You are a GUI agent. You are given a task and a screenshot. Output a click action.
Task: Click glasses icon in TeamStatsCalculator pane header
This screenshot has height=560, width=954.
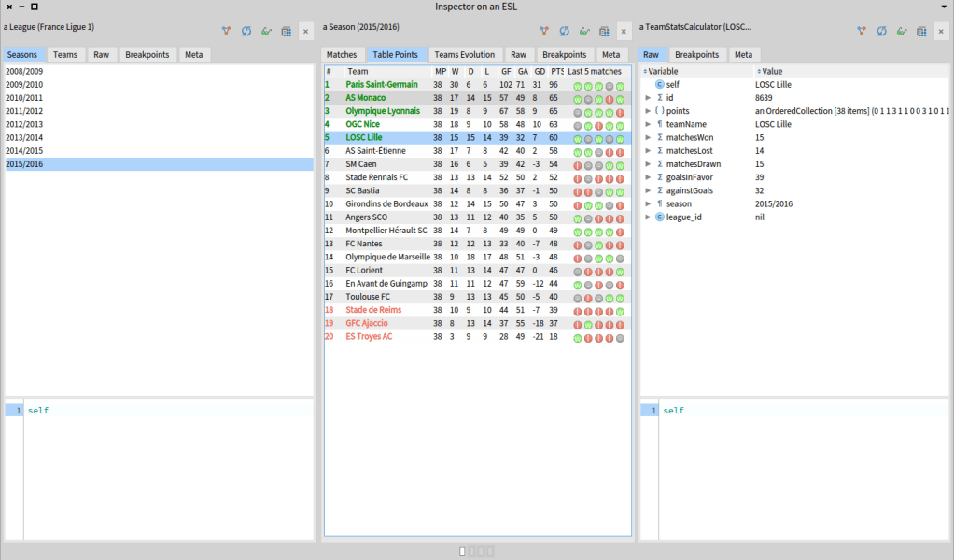pos(902,31)
